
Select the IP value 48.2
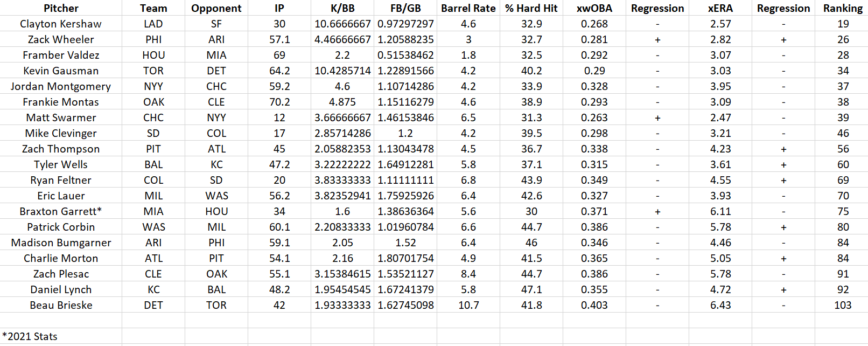pos(279,289)
